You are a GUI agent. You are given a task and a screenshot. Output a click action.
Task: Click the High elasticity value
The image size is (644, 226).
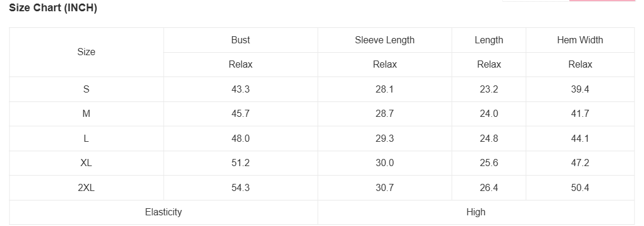[476, 212]
